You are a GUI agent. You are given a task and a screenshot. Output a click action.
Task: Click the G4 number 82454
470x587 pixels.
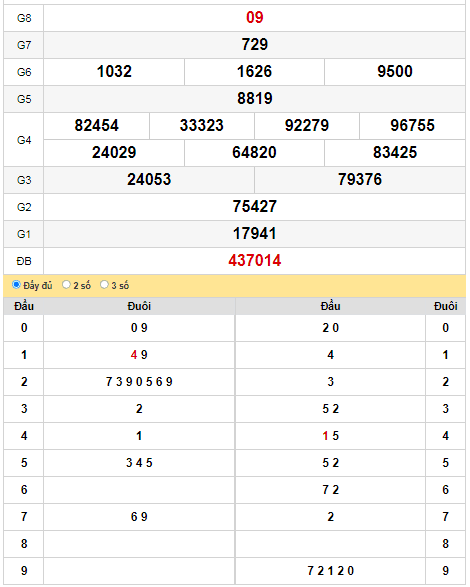point(97,125)
